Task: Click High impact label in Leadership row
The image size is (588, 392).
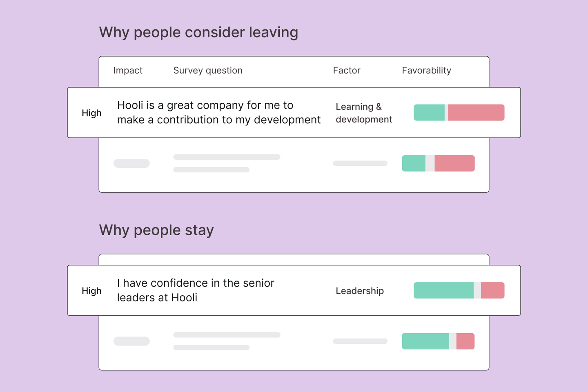Action: 91,291
